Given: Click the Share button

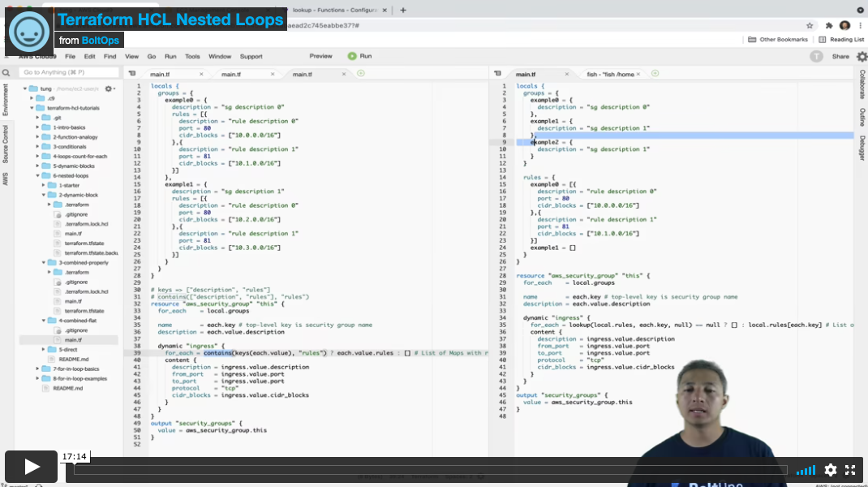Looking at the screenshot, I should (840, 57).
